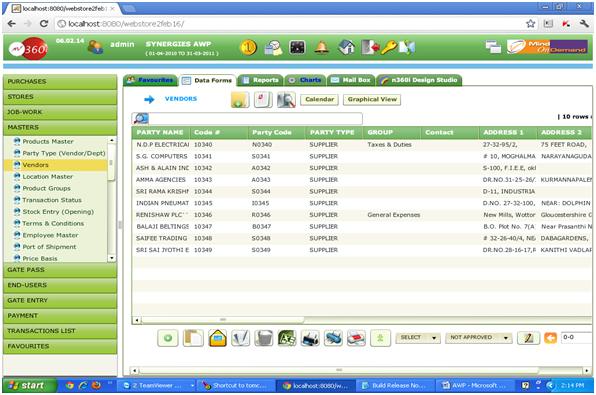Click the Calendar button
Screen dimensions: 596x395
(319, 99)
